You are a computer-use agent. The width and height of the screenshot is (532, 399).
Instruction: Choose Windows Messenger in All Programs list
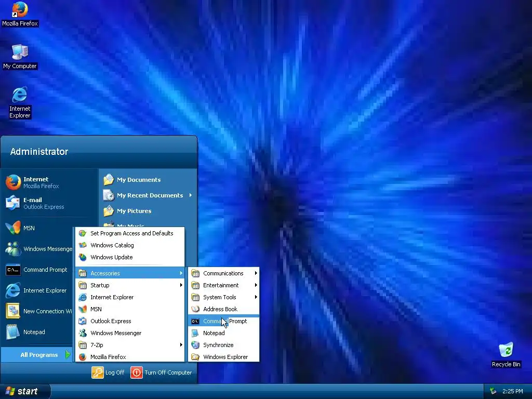pos(130,333)
